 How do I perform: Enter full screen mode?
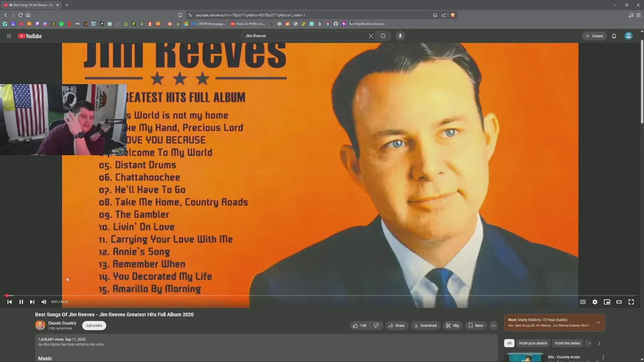631,302
